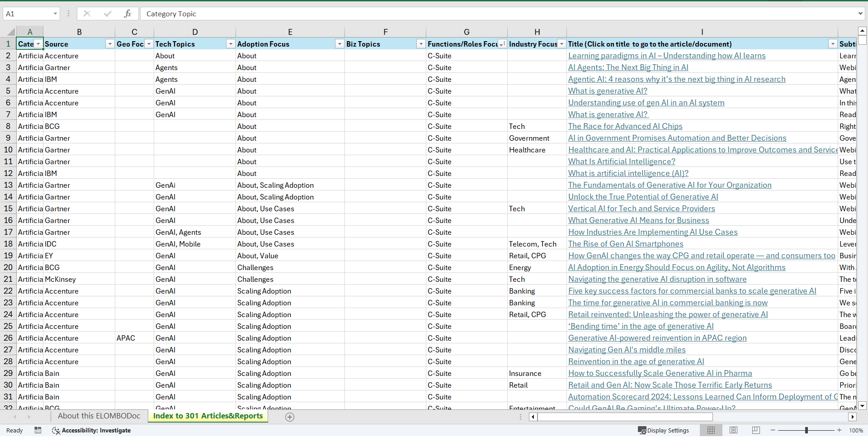
Task: Click the Cancel formula X icon
Action: [x=87, y=14]
